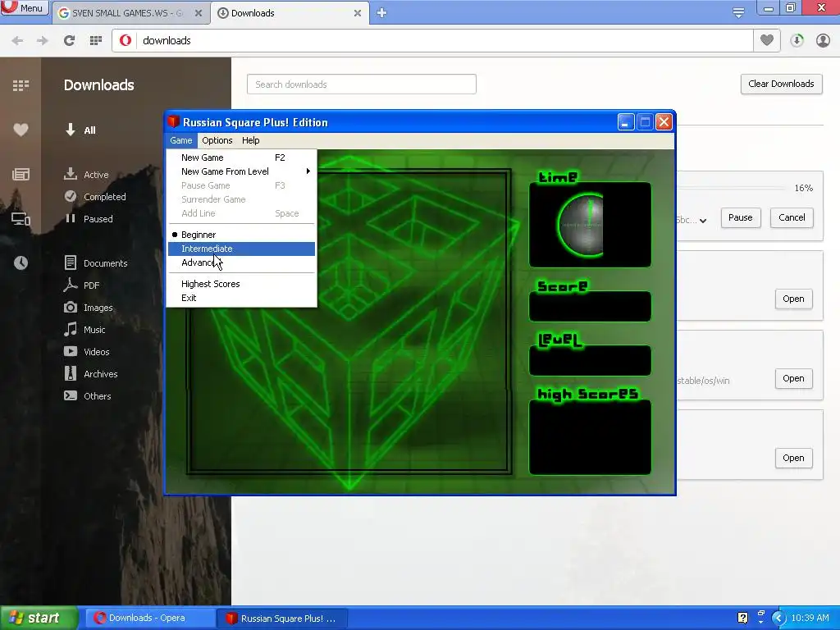The image size is (840, 630).
Task: Click the heart bookmark icon in address bar
Action: coord(767,40)
